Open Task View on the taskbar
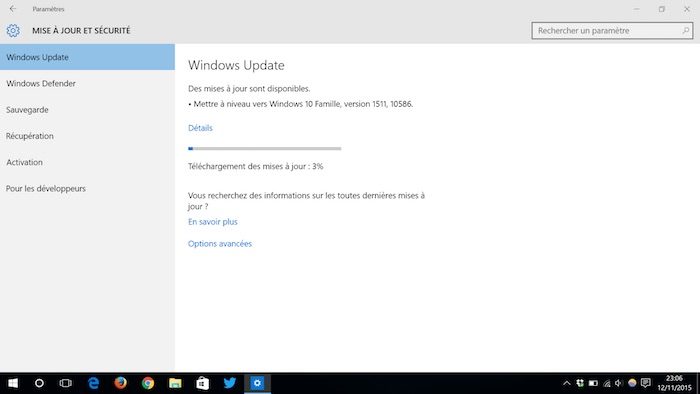Image resolution: width=700 pixels, height=394 pixels. click(66, 383)
